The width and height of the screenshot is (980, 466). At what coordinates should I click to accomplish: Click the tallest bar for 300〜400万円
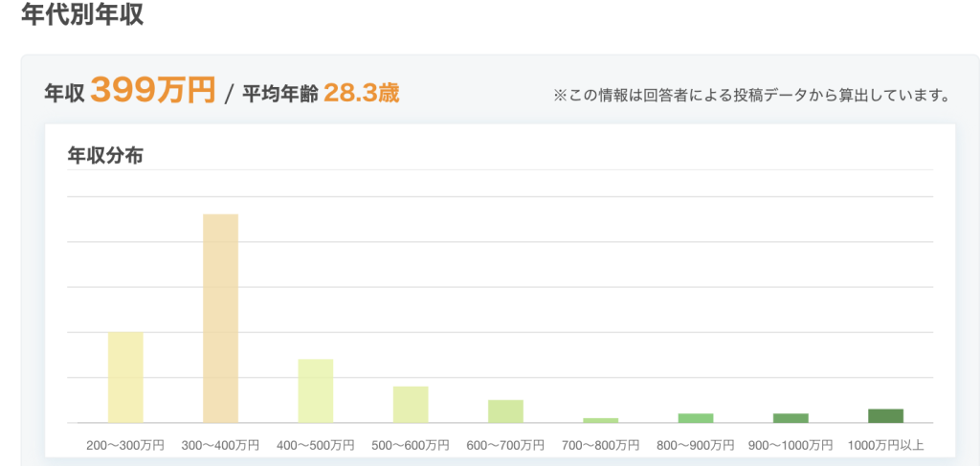[220, 318]
